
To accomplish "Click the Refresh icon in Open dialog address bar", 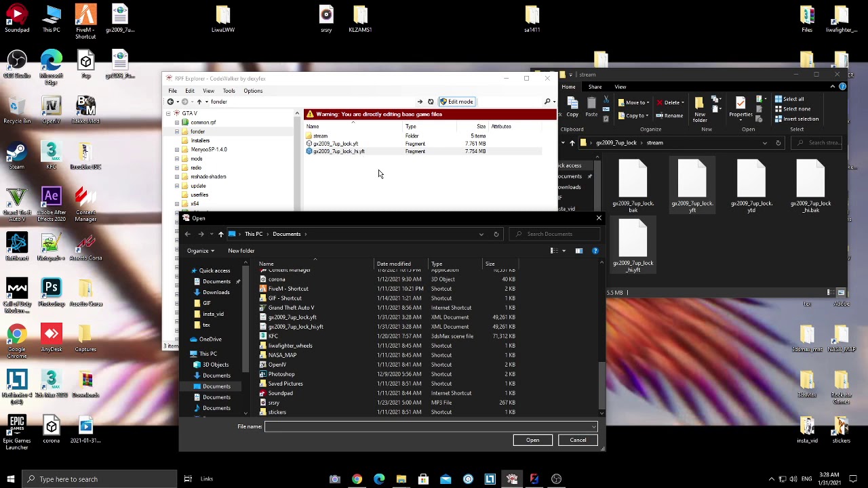I will point(496,234).
